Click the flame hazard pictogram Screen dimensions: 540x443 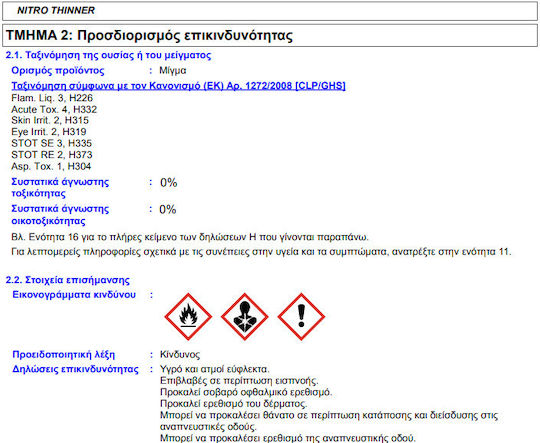[188, 317]
